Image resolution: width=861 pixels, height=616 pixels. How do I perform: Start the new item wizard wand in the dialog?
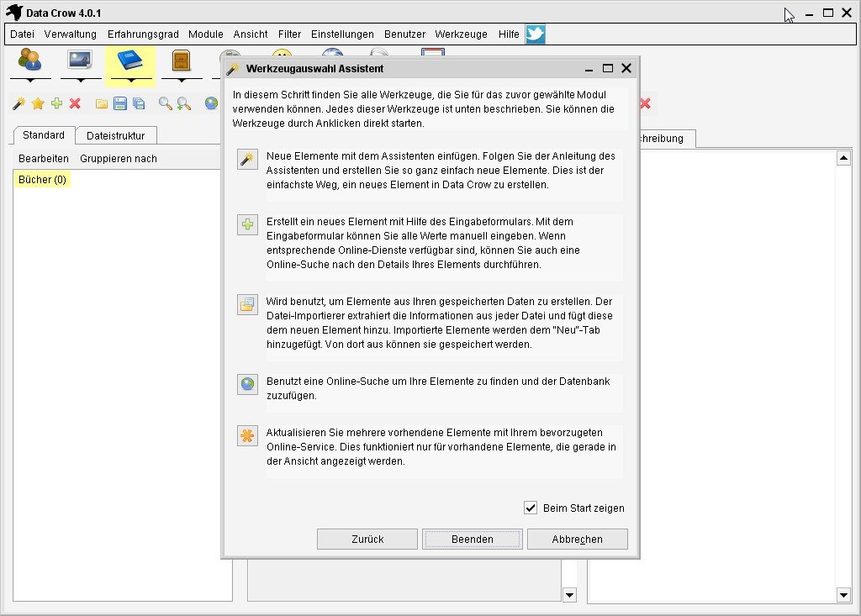click(x=247, y=160)
